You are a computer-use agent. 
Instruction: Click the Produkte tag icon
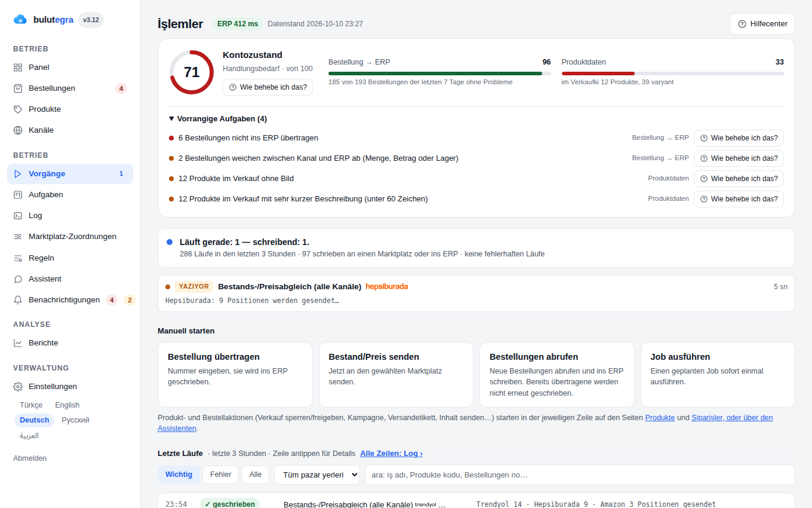(18, 109)
